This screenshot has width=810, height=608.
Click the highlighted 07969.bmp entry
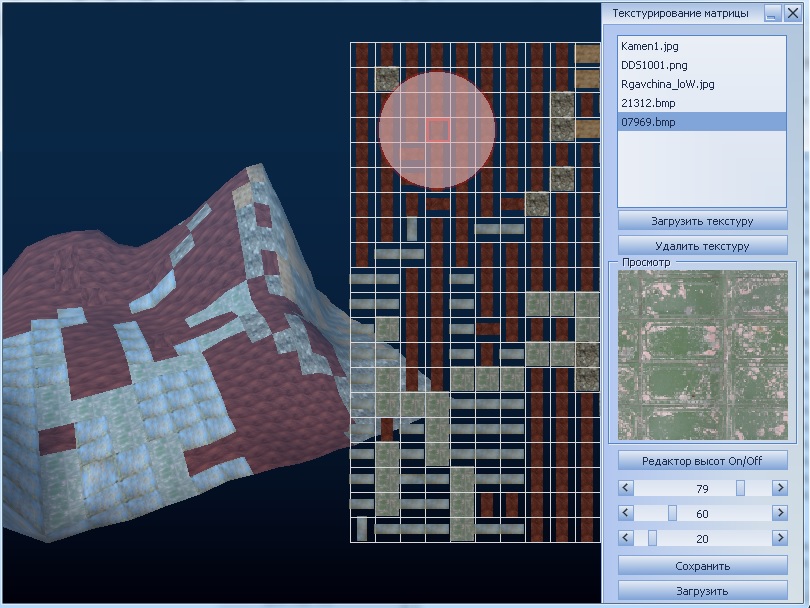647,122
